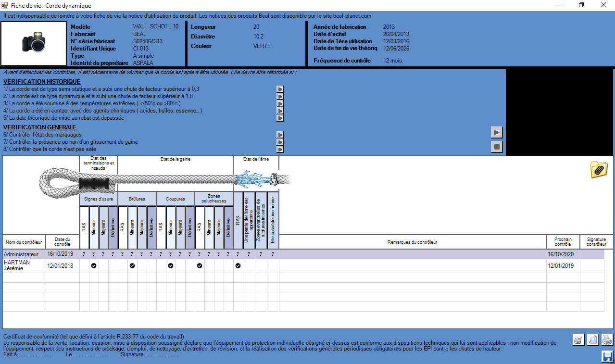Click the plain printer icon to print

pyautogui.click(x=607, y=339)
